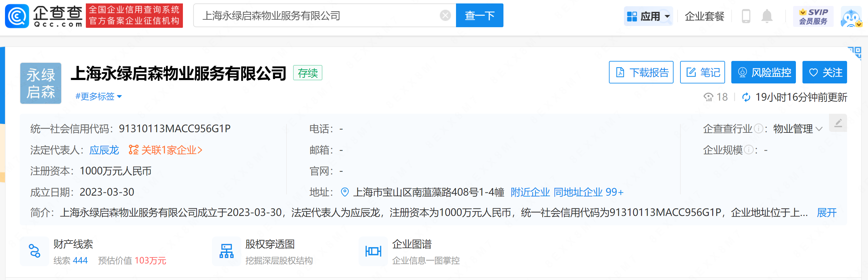Expand #更多标签 dropdown
868x280 pixels.
98,97
